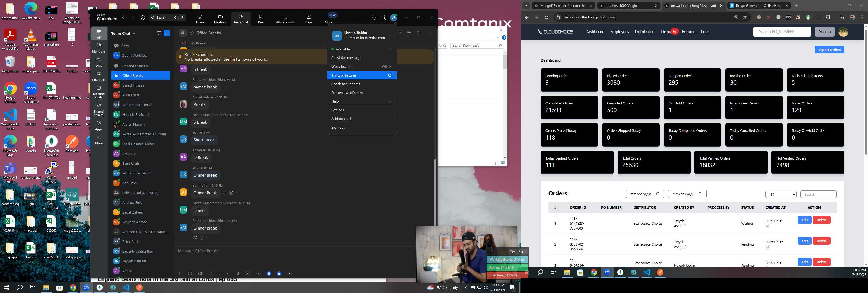The height and width of the screenshot is (293, 868).
Task: Open Settings from Zoom profile menu
Action: click(x=362, y=110)
